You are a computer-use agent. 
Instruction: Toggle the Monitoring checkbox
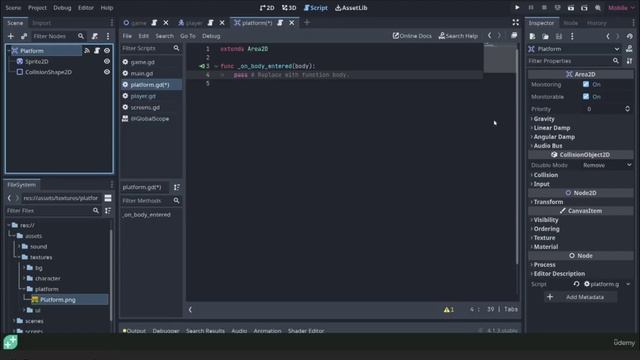click(x=586, y=84)
